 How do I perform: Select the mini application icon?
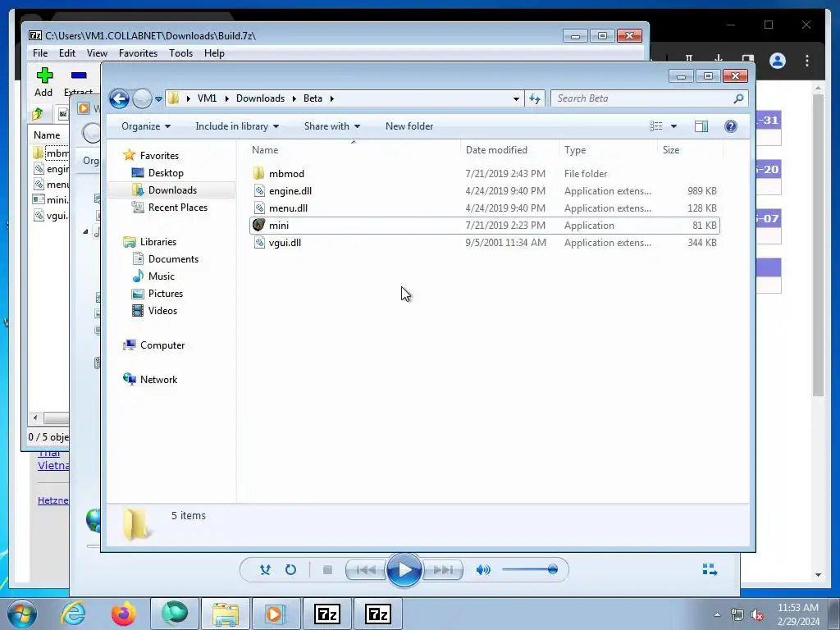(258, 225)
